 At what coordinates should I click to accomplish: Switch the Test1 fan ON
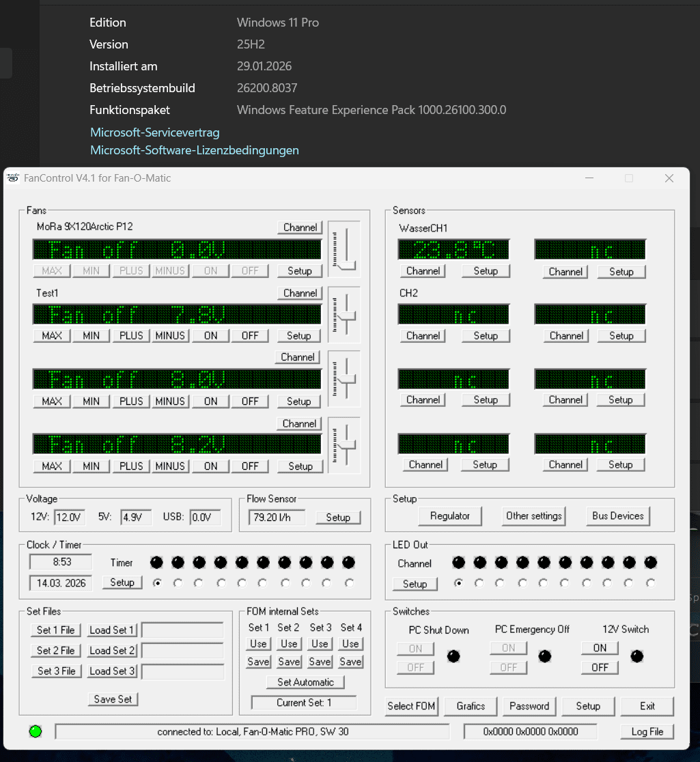coord(210,336)
